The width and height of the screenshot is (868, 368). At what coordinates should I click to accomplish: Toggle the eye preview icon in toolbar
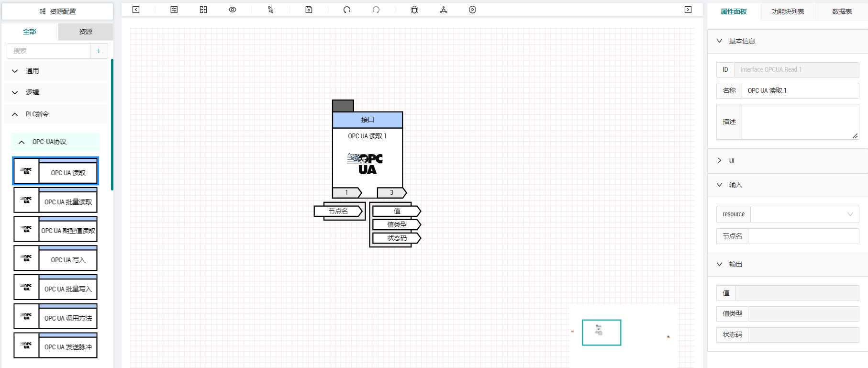click(233, 10)
